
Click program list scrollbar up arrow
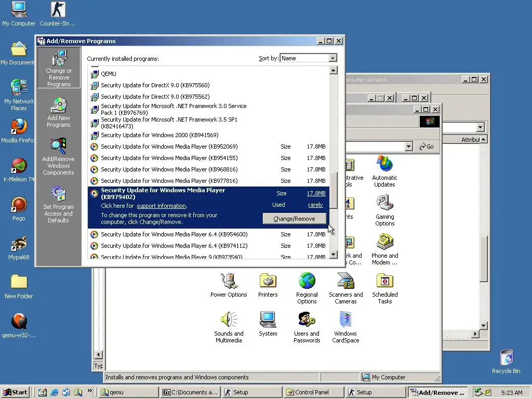point(334,70)
